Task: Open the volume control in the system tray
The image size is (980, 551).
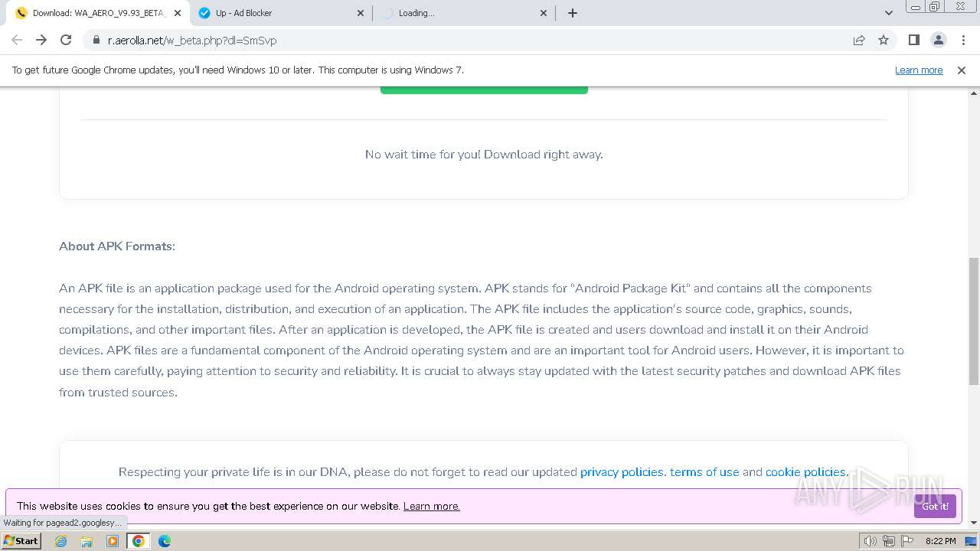Action: tap(871, 541)
